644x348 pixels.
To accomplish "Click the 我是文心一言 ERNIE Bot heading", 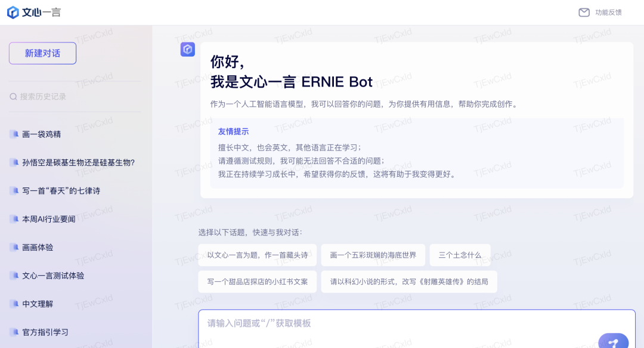I will (292, 82).
